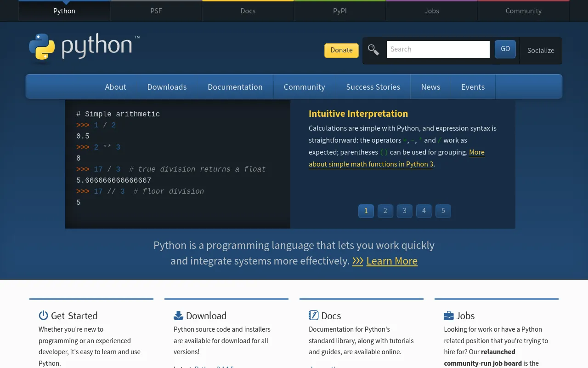Select code slide 4
588x368 pixels.
424,211
